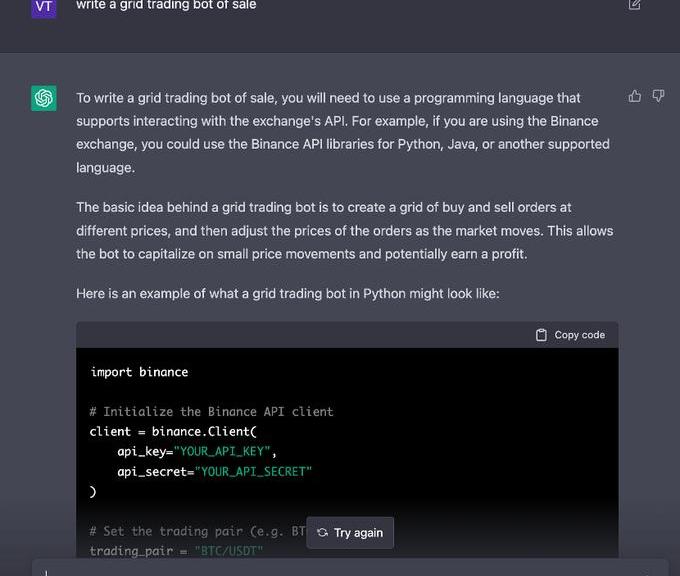The image size is (680, 576).
Task: Click the "client = binance.Client(" line
Action: 173,431
